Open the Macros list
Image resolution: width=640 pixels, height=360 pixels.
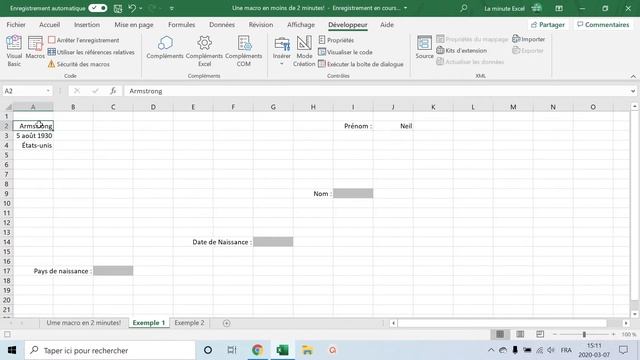pos(35,47)
